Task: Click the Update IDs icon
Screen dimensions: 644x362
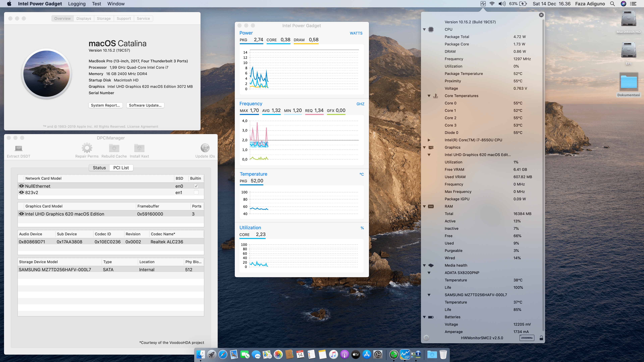Action: (205, 148)
